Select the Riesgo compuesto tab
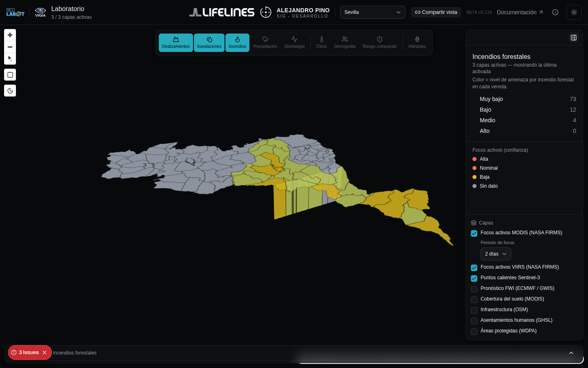588x368 pixels. 380,43
